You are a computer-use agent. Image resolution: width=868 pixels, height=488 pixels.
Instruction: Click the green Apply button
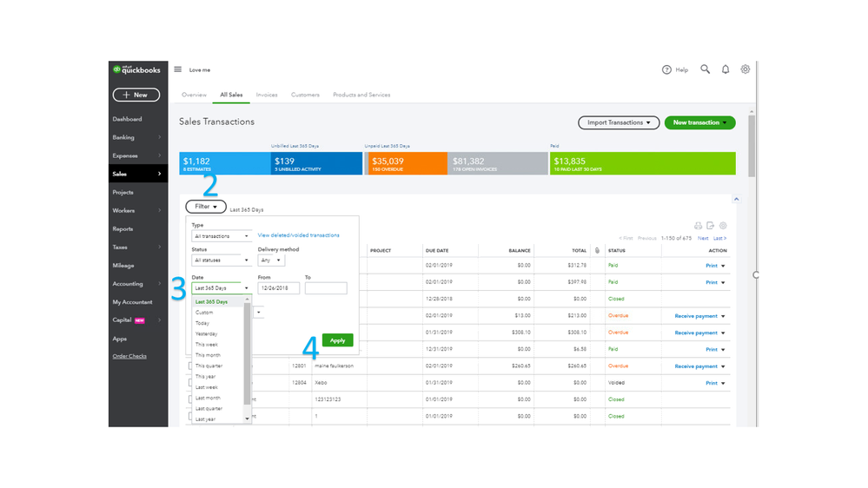338,340
